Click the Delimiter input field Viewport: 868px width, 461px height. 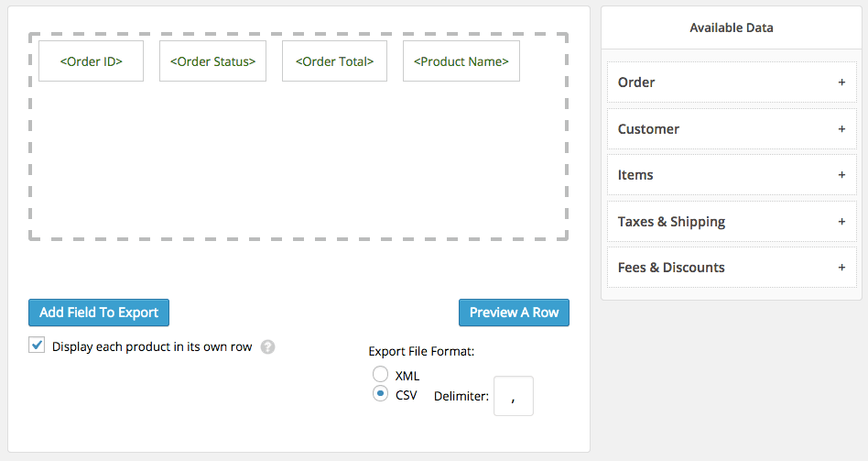[513, 396]
